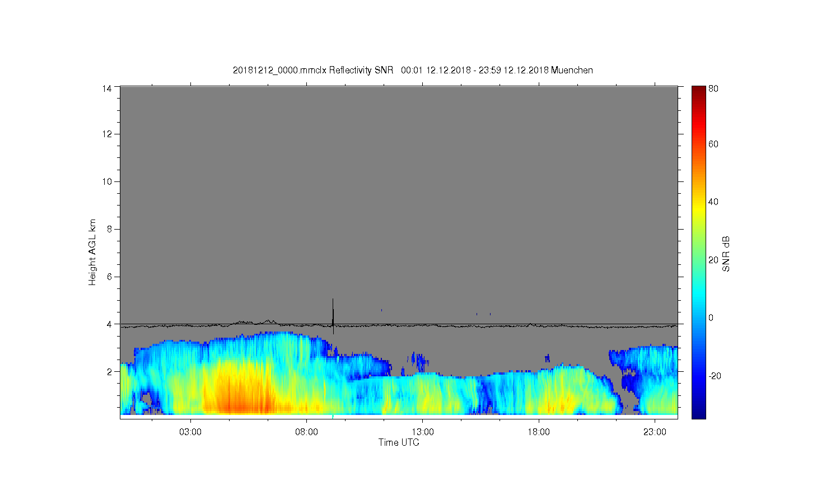Select the 08:00 time tick label

(307, 432)
